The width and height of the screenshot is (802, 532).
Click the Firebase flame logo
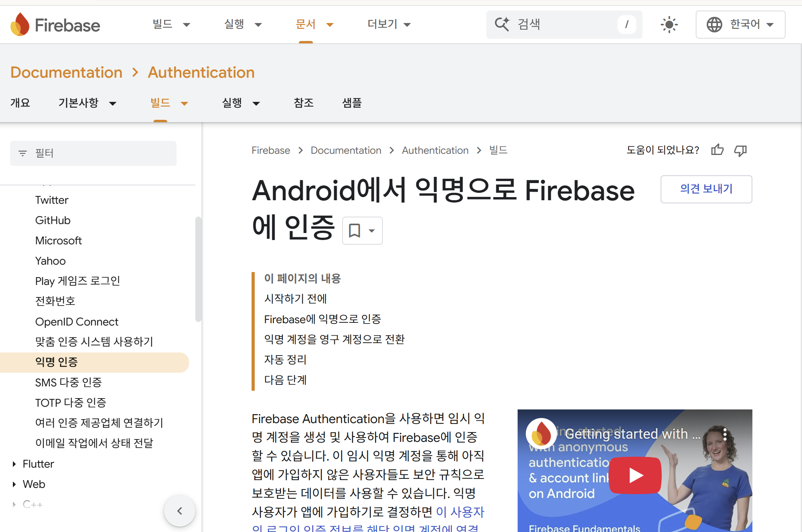point(20,25)
